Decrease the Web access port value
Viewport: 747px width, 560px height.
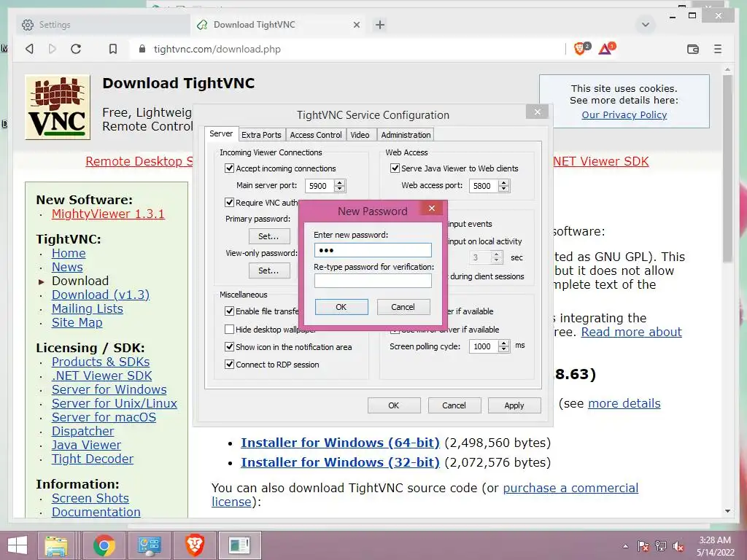[503, 189]
